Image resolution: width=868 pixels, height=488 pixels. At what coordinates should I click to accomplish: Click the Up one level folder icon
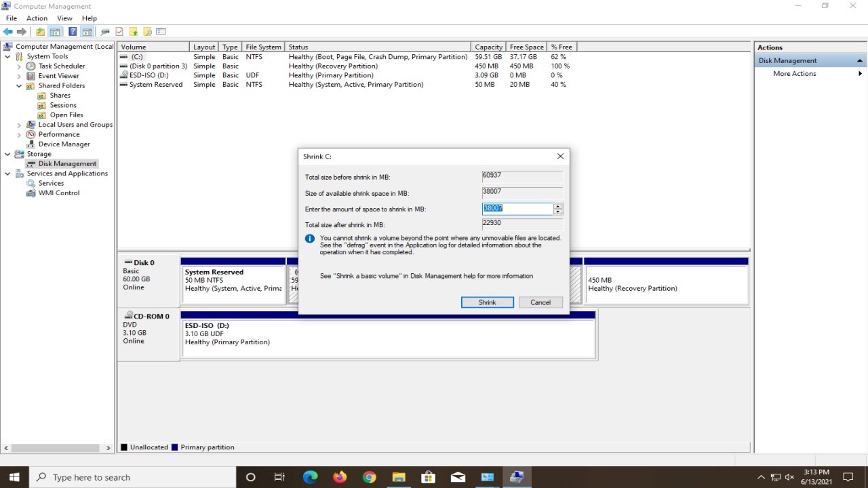[40, 32]
